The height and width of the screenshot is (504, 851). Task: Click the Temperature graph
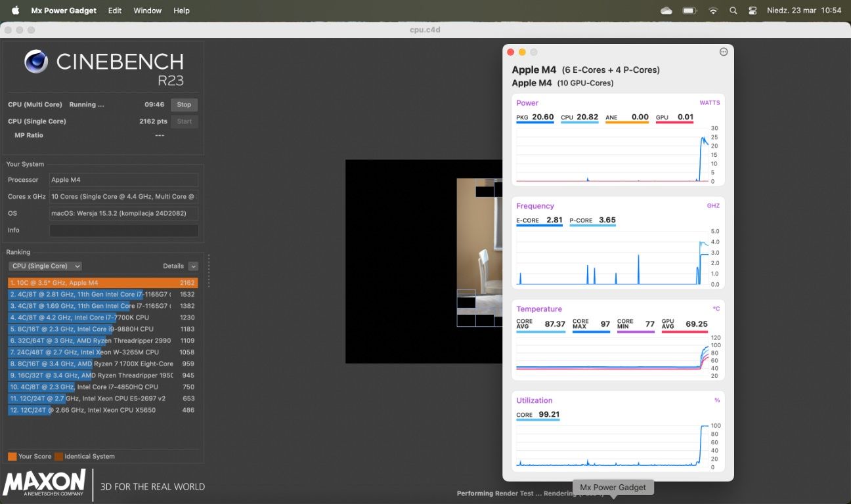click(613, 356)
